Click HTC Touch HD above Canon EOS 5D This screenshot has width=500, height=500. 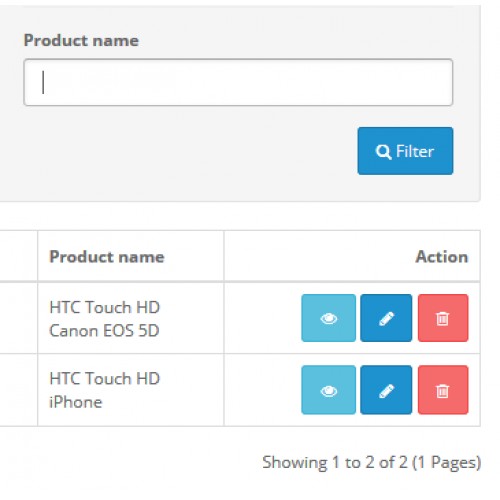[105, 307]
